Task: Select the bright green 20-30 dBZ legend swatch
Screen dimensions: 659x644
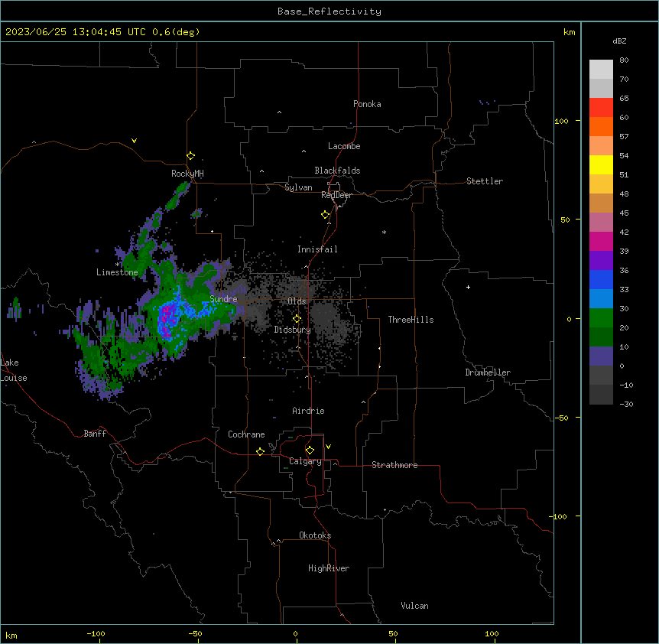Action: click(601, 318)
